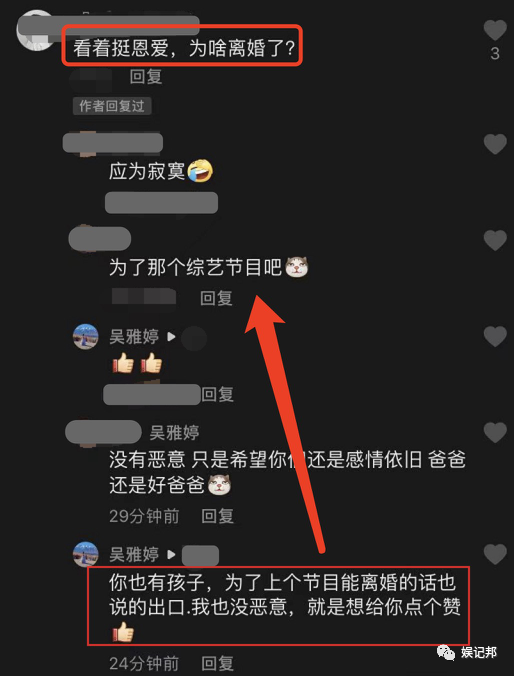The height and width of the screenshot is (676, 514).
Task: Click the 娱记邦 WeChat watermark icon
Action: [446, 653]
